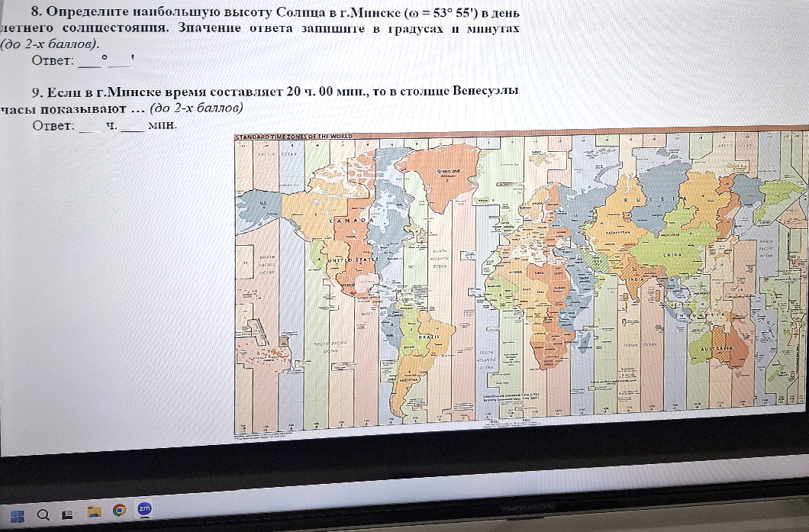The height and width of the screenshot is (532, 809).
Task: Click the 'мин.' blank in question 9 answer
Action: (x=131, y=126)
